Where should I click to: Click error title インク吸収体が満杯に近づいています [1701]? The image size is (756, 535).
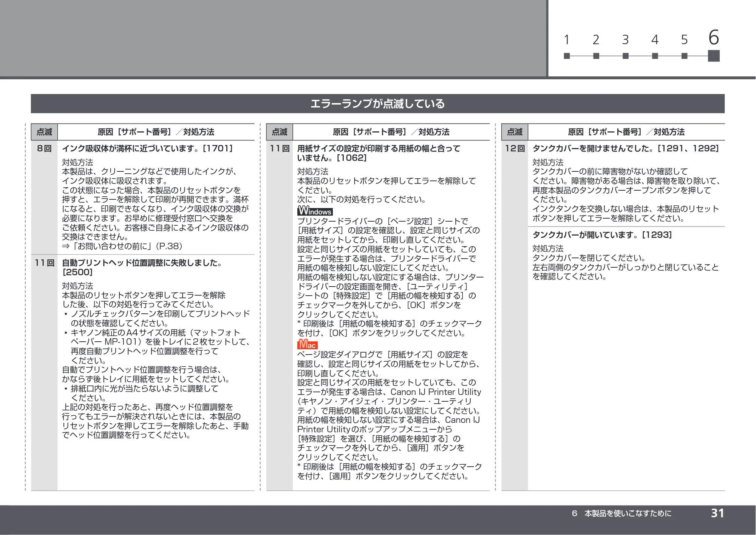click(x=148, y=148)
